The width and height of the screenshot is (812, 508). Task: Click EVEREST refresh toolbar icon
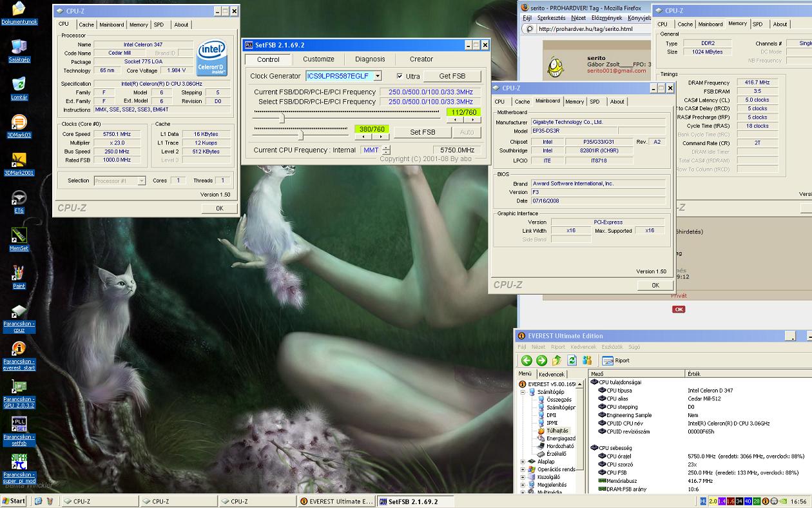click(x=572, y=360)
